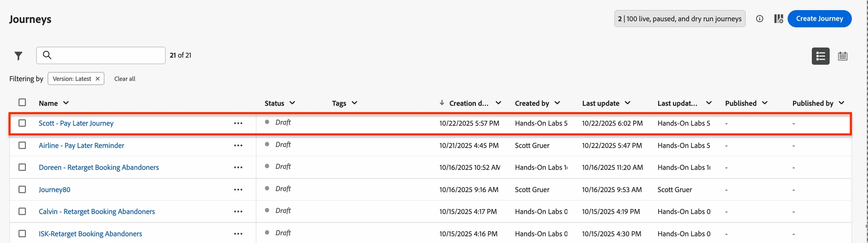Open more actions for Scott - Pay Later Journey
Viewport: 868px width, 243px height.
pyautogui.click(x=238, y=123)
